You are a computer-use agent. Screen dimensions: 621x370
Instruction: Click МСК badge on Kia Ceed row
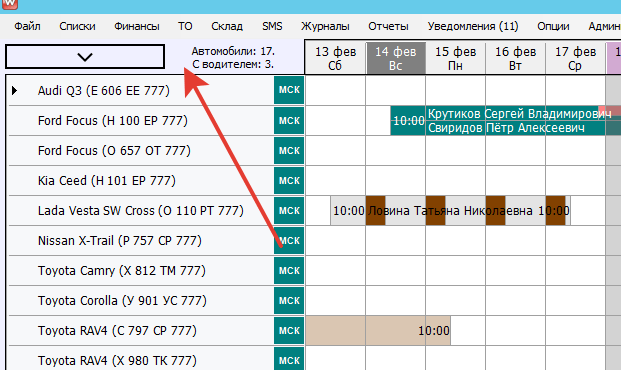289,181
